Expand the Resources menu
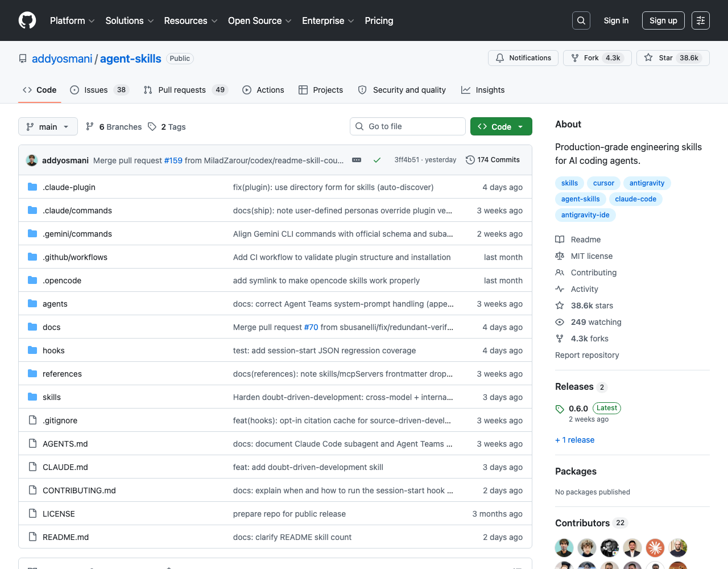728x569 pixels. (x=191, y=20)
